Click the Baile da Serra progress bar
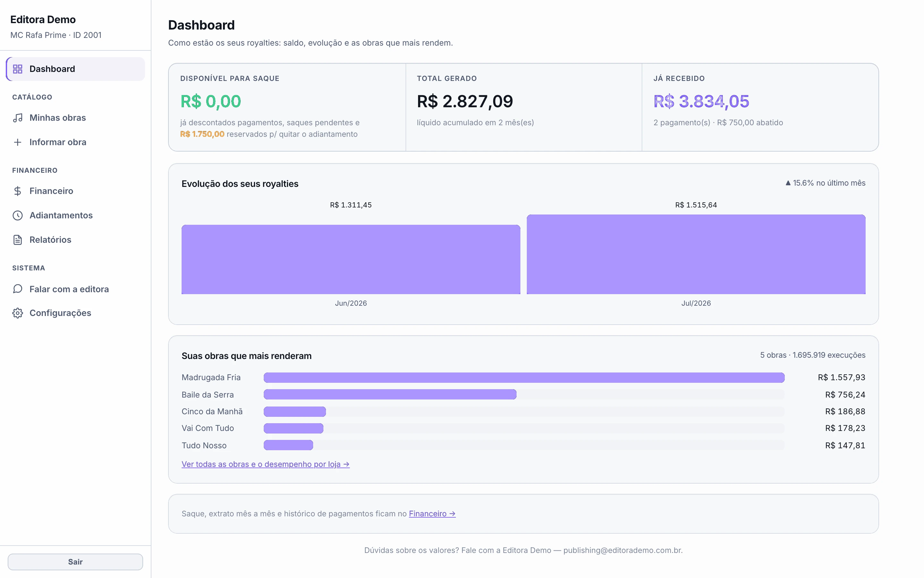Viewport: 924px width, 578px height. [390, 394]
